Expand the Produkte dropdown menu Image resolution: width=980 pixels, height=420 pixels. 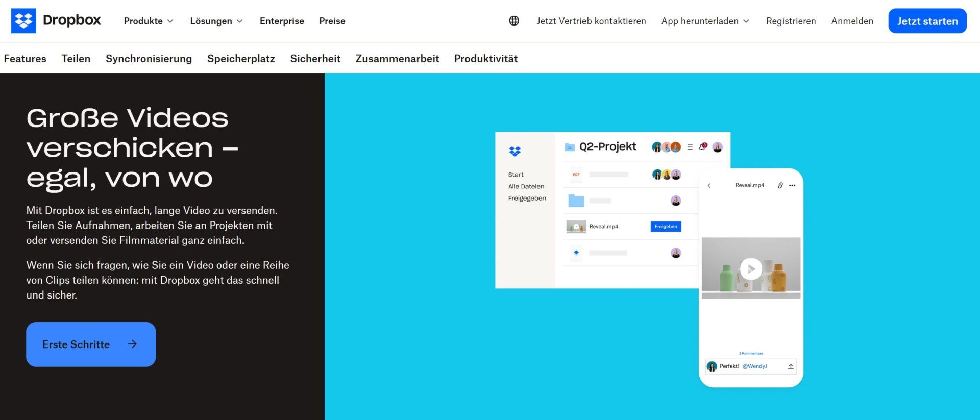pyautogui.click(x=149, y=21)
